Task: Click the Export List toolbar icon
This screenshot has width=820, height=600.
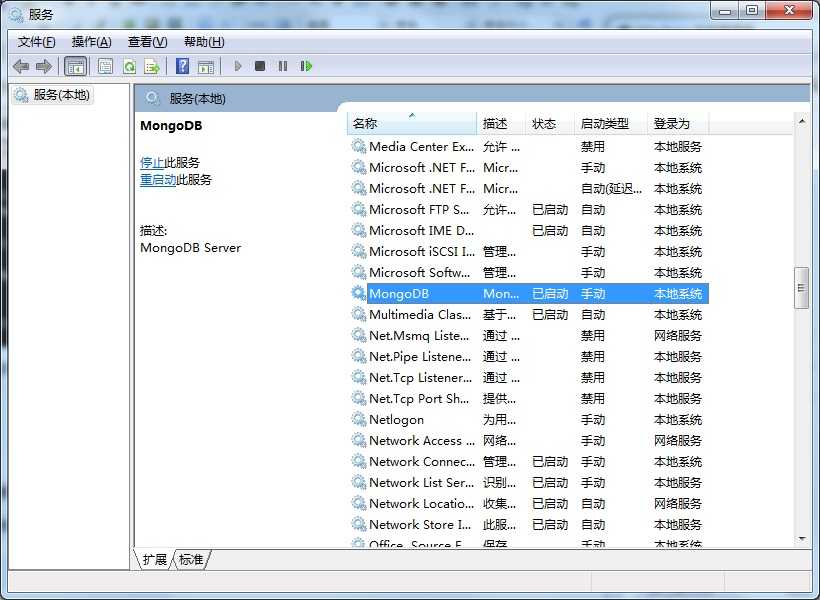Action: [x=152, y=66]
